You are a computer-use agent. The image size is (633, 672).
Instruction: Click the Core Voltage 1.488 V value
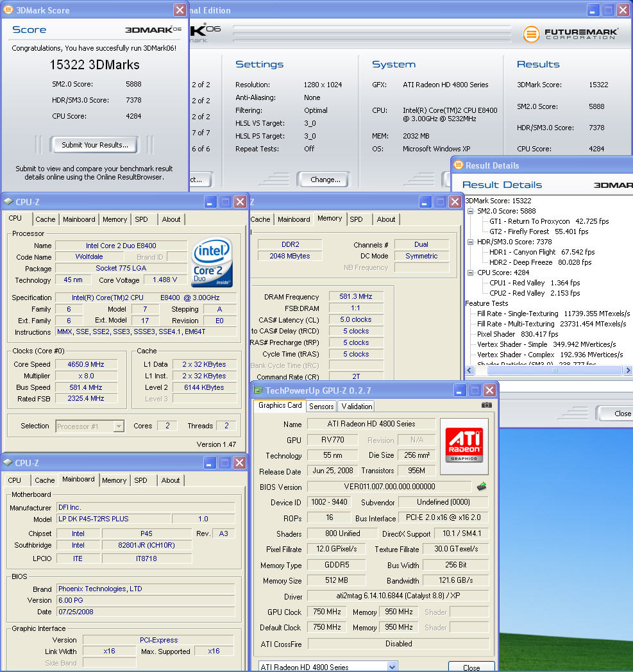(165, 280)
